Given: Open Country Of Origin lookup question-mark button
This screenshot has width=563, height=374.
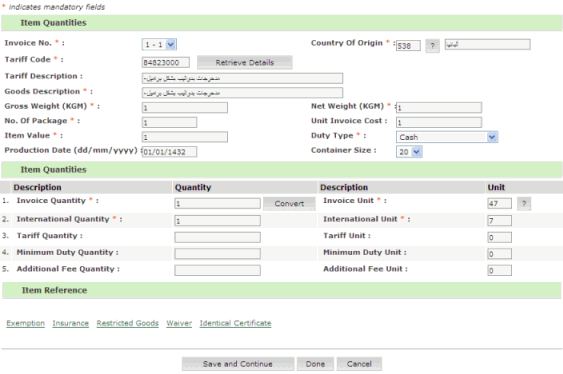Looking at the screenshot, I should pyautogui.click(x=432, y=46).
